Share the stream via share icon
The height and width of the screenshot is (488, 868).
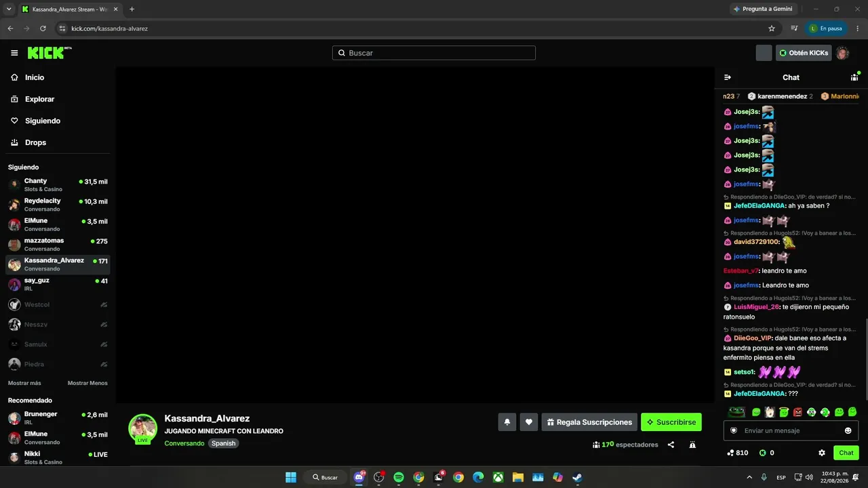pyautogui.click(x=671, y=445)
